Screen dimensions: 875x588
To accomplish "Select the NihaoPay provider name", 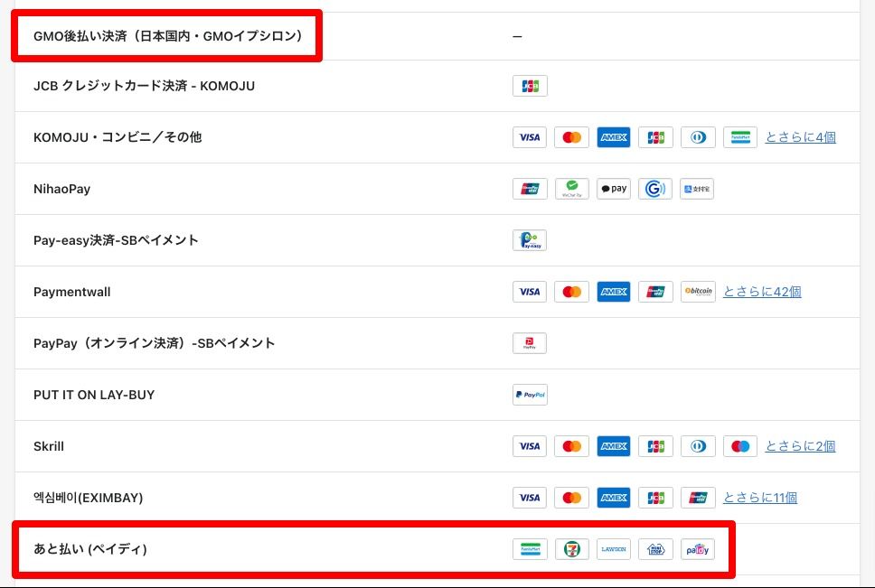I will coord(62,189).
